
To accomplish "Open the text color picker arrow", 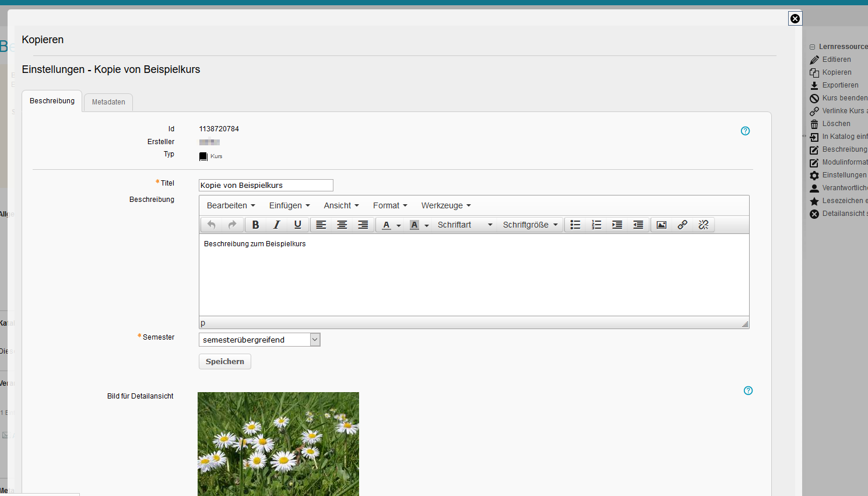I will click(x=399, y=225).
